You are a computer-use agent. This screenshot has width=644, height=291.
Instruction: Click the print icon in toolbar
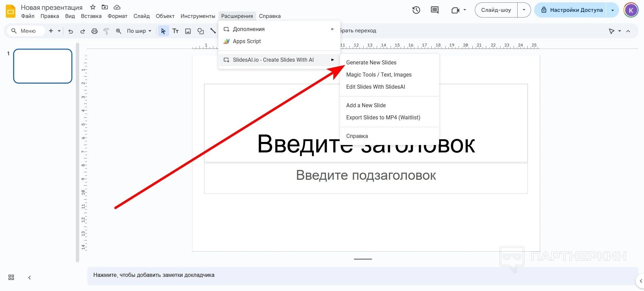[x=94, y=31]
